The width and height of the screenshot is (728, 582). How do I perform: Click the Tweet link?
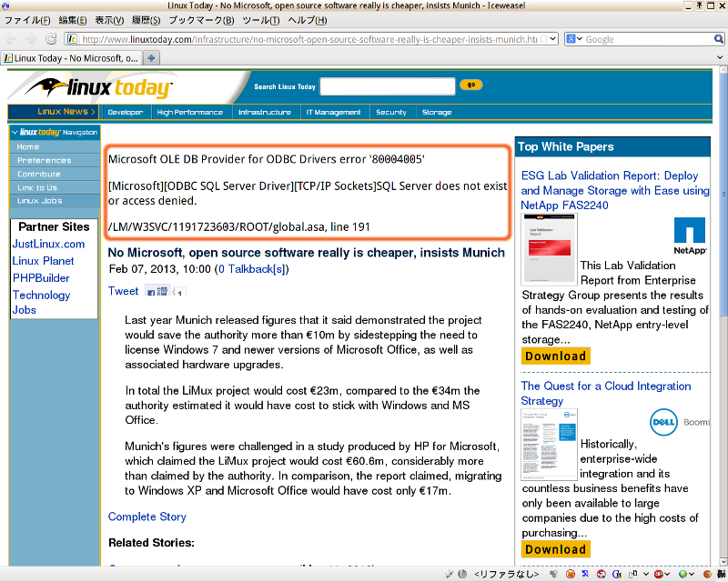pos(123,291)
